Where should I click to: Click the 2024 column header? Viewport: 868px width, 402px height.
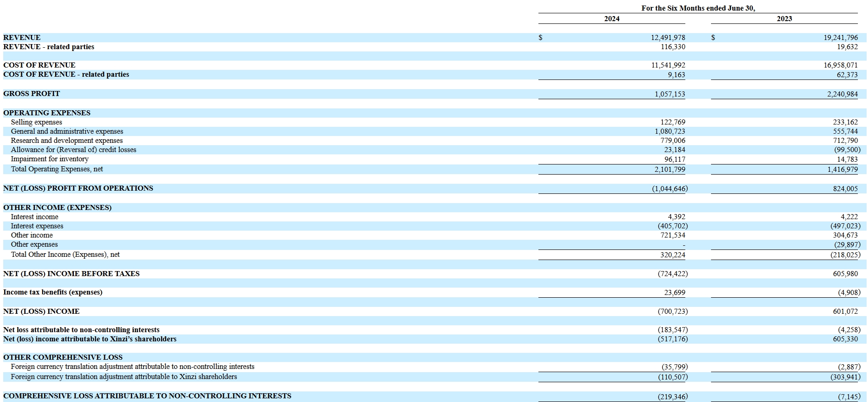(611, 19)
